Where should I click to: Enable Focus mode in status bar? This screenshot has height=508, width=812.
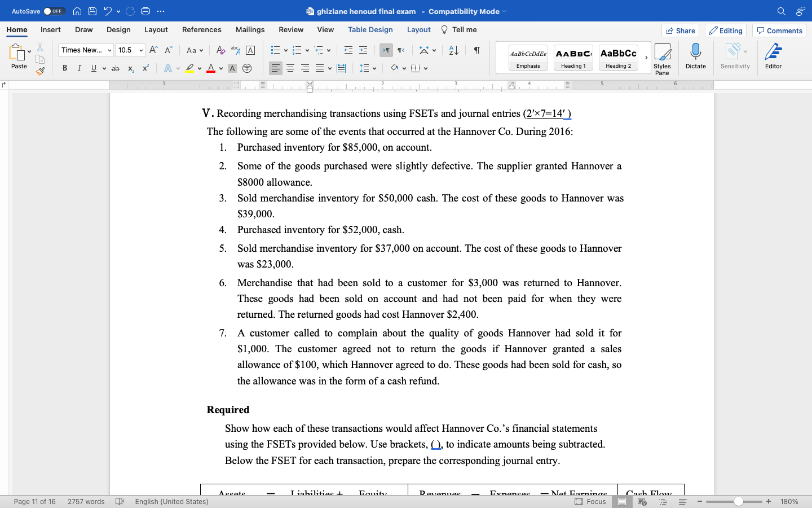click(x=590, y=501)
